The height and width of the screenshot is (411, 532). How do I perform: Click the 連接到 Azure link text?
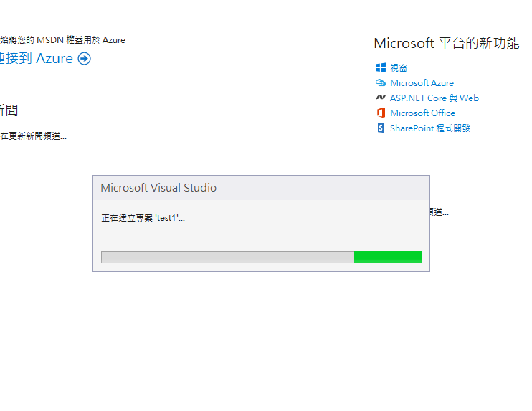[37, 58]
